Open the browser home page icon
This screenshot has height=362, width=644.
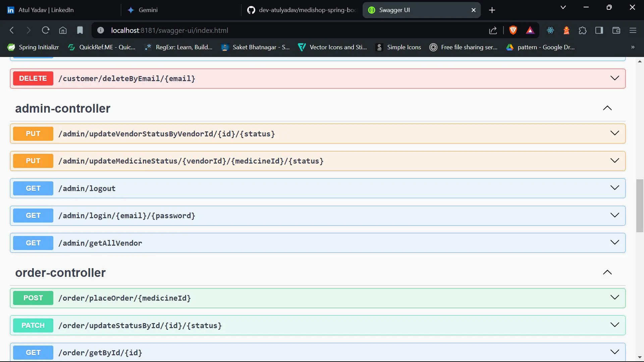point(63,31)
